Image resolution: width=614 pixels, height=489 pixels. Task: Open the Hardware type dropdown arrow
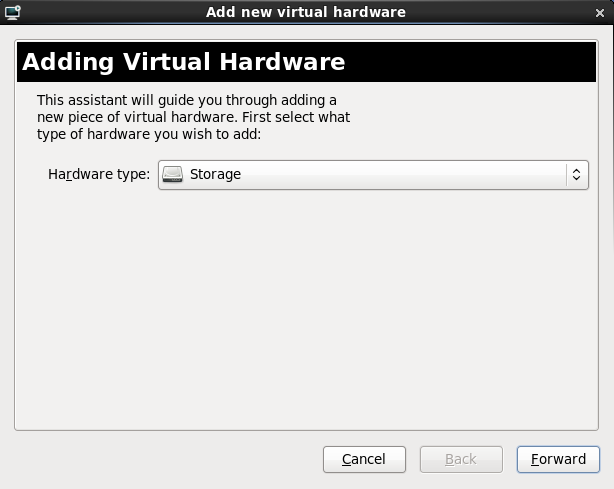coord(576,174)
